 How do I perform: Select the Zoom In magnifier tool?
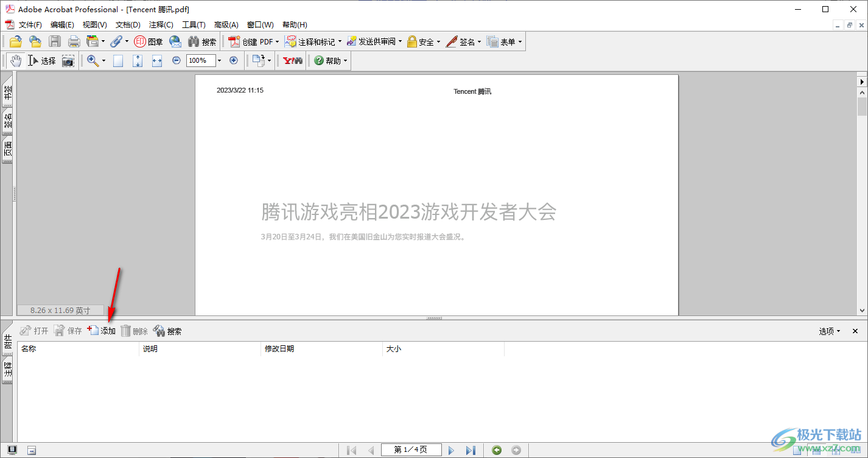click(93, 60)
